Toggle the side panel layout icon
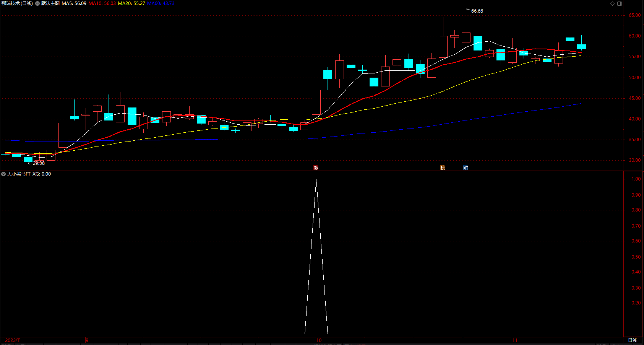This screenshot has width=644, height=345. (x=620, y=3)
